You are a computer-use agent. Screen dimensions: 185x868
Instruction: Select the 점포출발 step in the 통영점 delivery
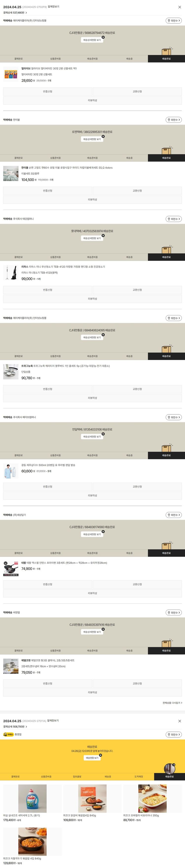77,777
